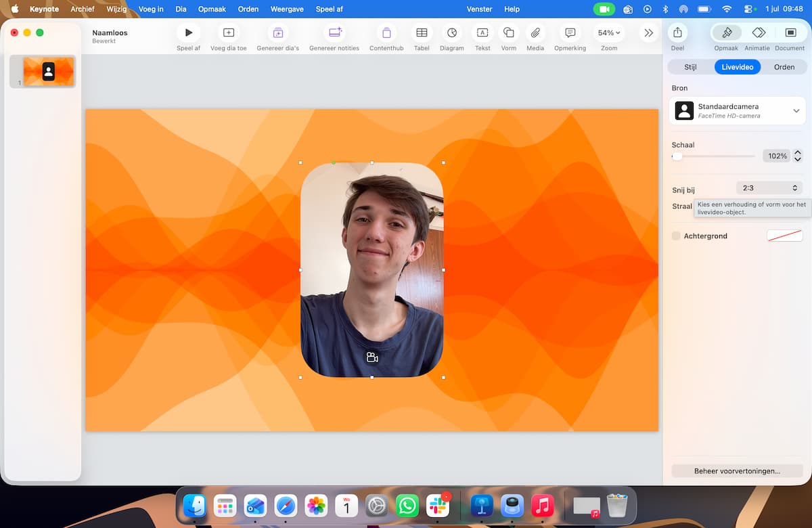Add a comment with Opmerking icon

[570, 32]
